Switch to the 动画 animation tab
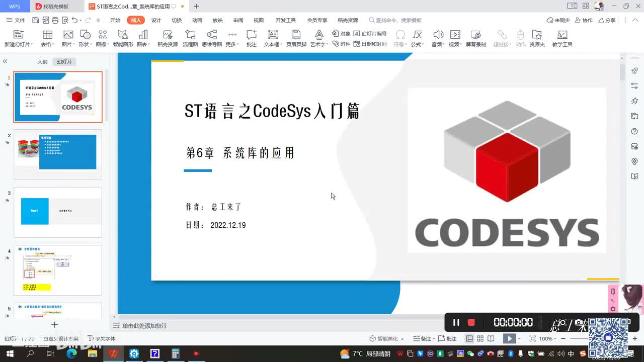Viewport: 644px width, 362px height. (x=197, y=20)
